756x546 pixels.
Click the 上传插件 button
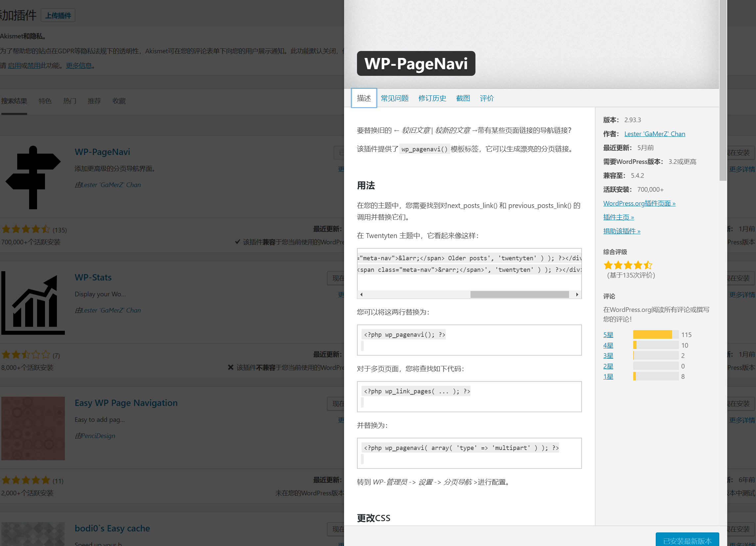58,15
